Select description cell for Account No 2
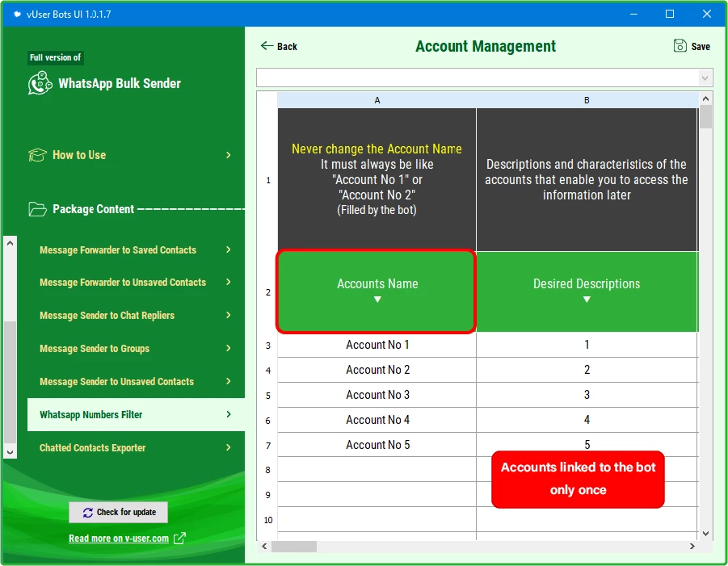This screenshot has width=728, height=566. (x=587, y=370)
